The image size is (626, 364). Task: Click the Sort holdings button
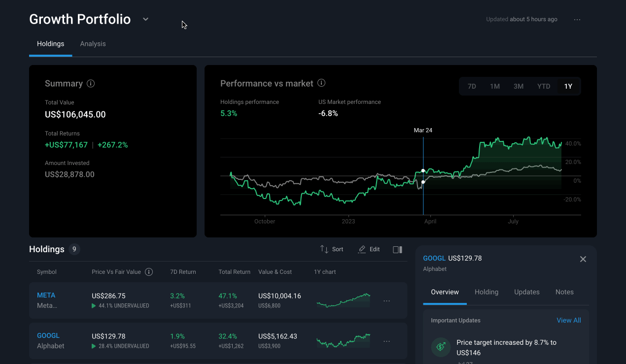332,249
